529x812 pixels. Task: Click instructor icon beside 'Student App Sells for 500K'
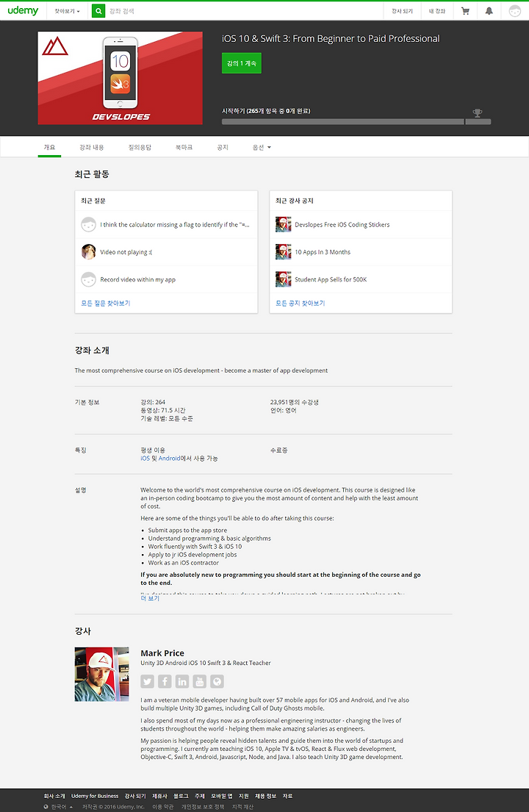point(283,279)
